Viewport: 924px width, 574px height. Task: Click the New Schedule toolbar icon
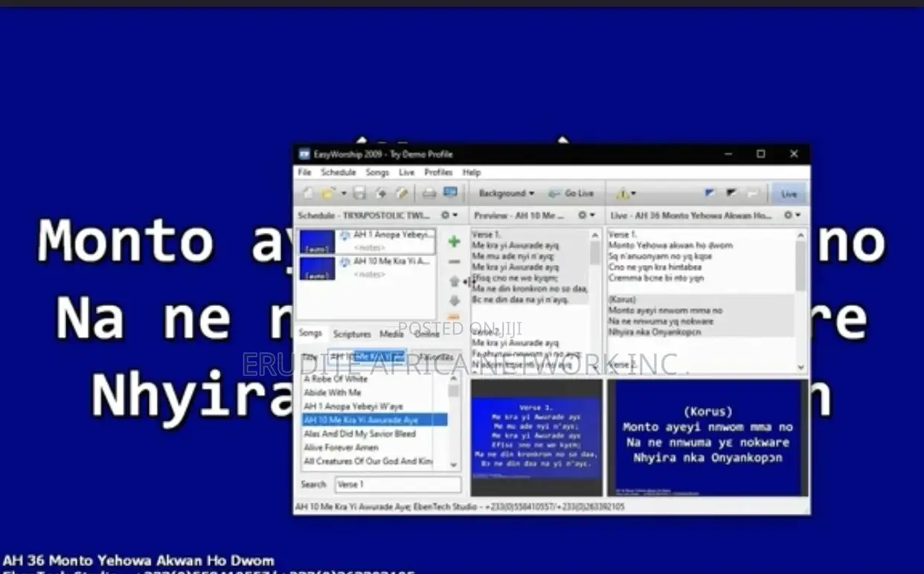[x=308, y=194]
